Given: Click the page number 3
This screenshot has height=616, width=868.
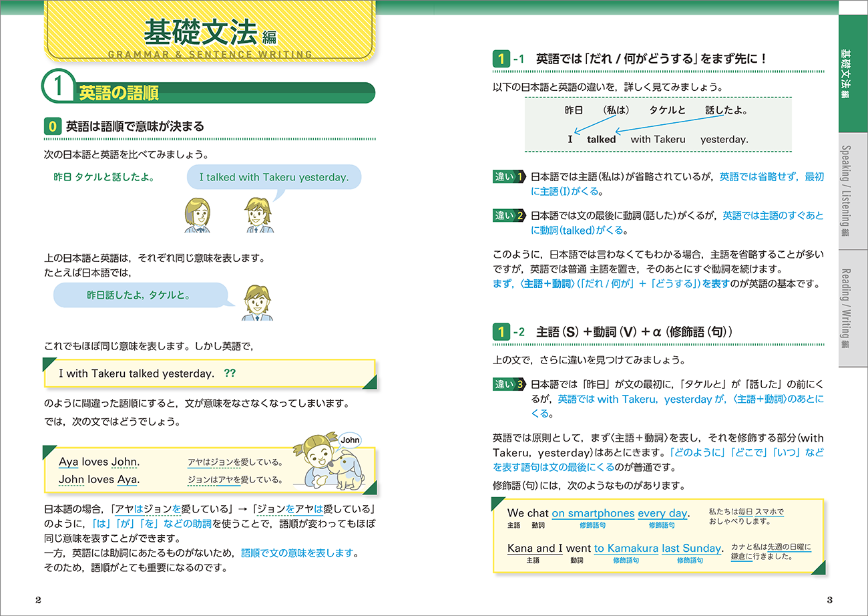Looking at the screenshot, I should tap(829, 599).
